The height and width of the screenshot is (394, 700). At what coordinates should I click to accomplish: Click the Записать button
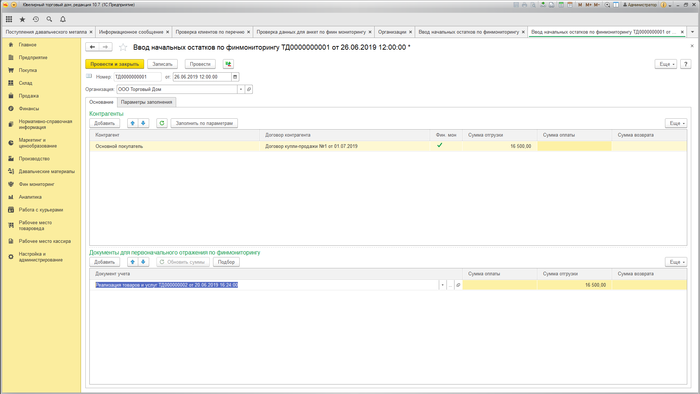pyautogui.click(x=162, y=64)
